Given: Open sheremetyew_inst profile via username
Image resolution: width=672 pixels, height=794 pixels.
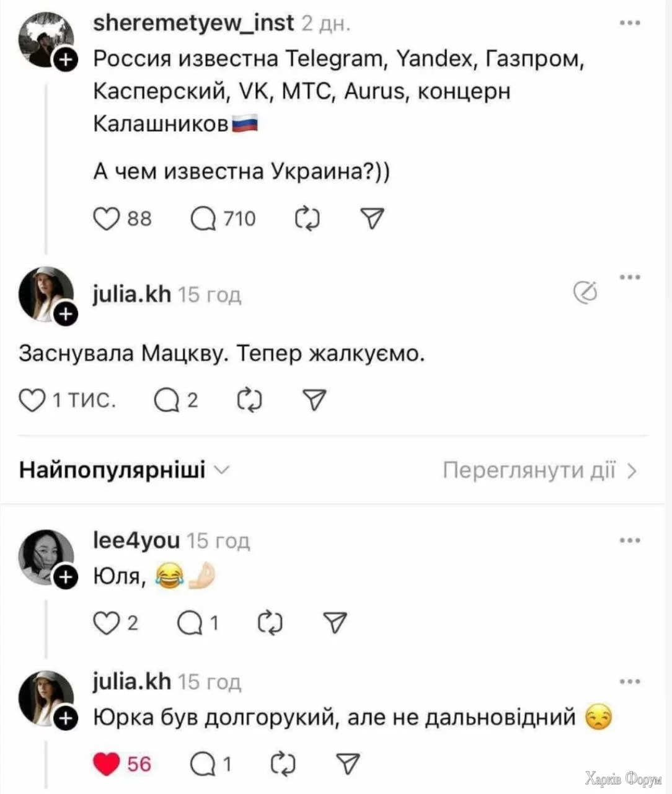Looking at the screenshot, I should click(x=193, y=24).
